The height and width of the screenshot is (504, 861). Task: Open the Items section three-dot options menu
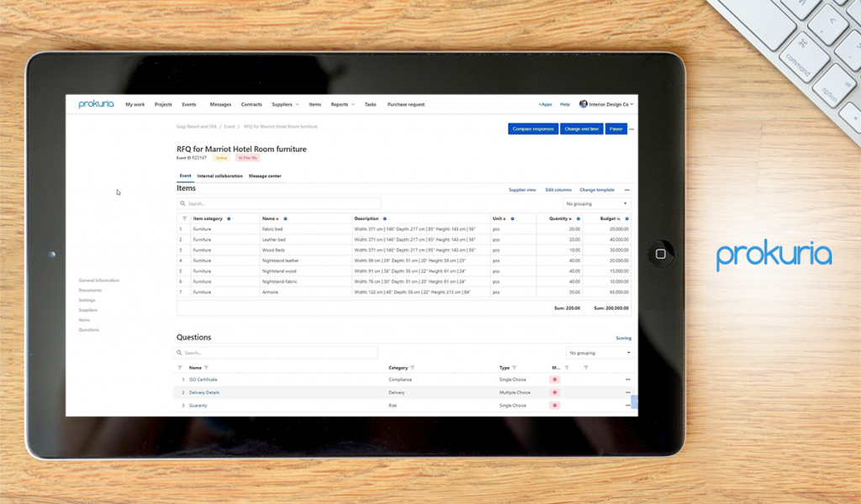(x=626, y=190)
